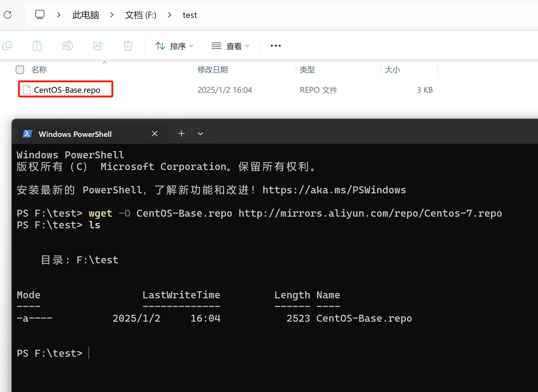The width and height of the screenshot is (538, 392).
Task: Refresh the File Explorer folder view
Action: pyautogui.click(x=8, y=15)
